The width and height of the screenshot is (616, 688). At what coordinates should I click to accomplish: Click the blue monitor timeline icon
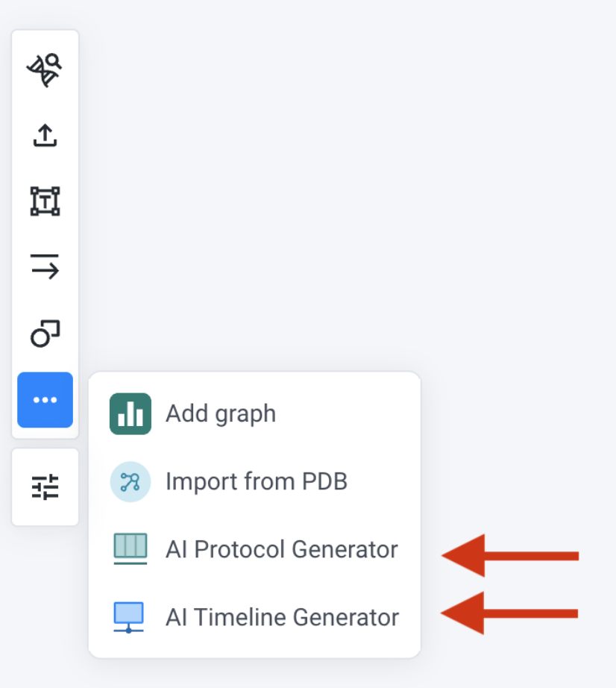click(128, 617)
